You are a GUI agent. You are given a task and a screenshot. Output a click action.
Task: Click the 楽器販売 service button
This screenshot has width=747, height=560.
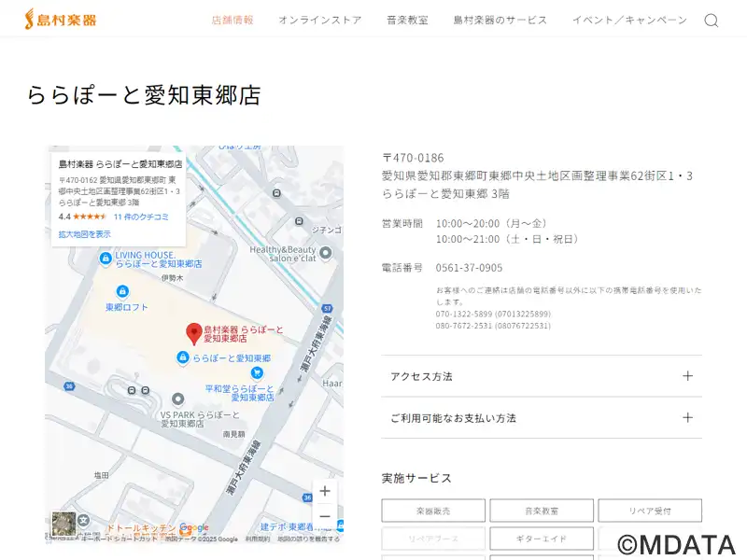click(433, 511)
